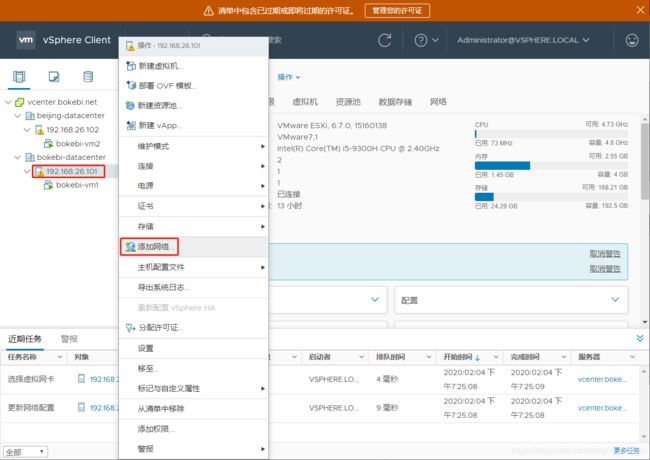The height and width of the screenshot is (460, 650).
Task: Open the Hosts and Clusters inventory view icon
Action: pyautogui.click(x=19, y=77)
